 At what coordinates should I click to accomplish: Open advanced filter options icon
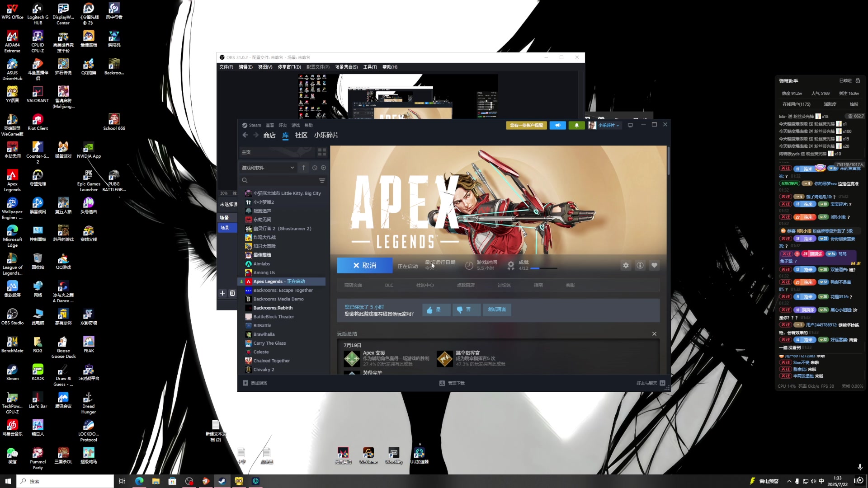click(322, 180)
